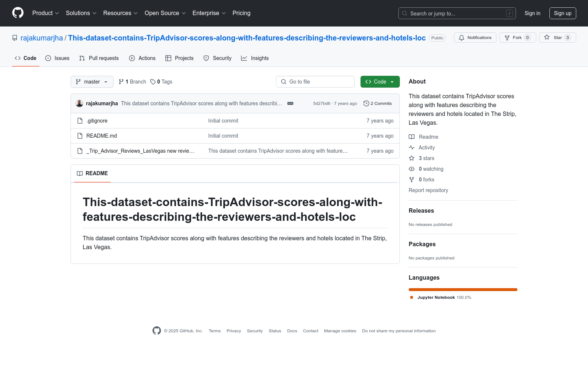
Task: Click the Sign up button
Action: pos(563,13)
